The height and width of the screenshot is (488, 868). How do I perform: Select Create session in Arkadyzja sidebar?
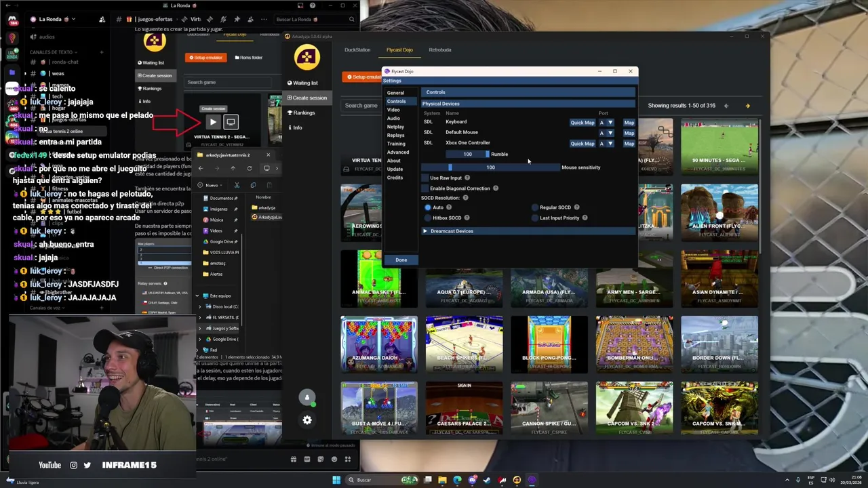[307, 98]
